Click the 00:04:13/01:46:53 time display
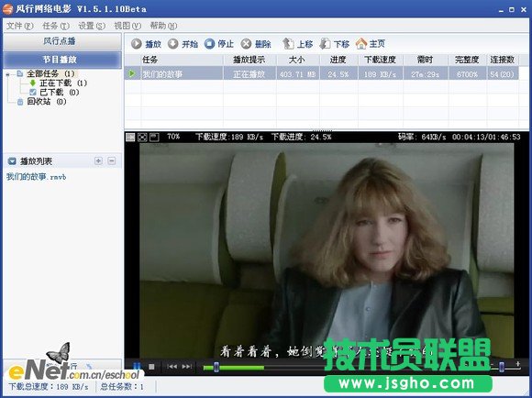The height and width of the screenshot is (398, 532). [486, 137]
